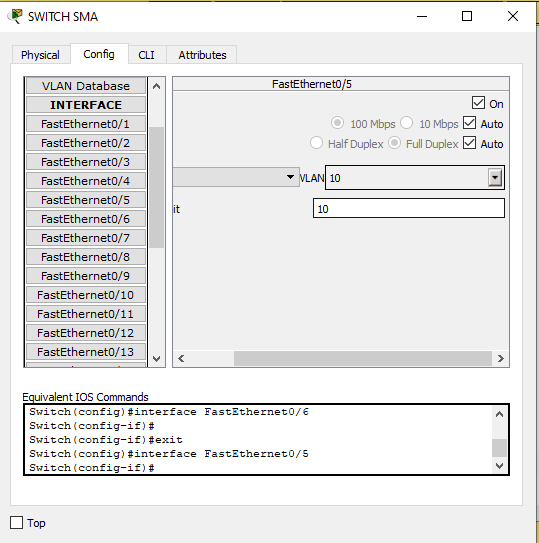Click the IOS commands scroll down arrow
The image size is (539, 543).
tap(499, 466)
